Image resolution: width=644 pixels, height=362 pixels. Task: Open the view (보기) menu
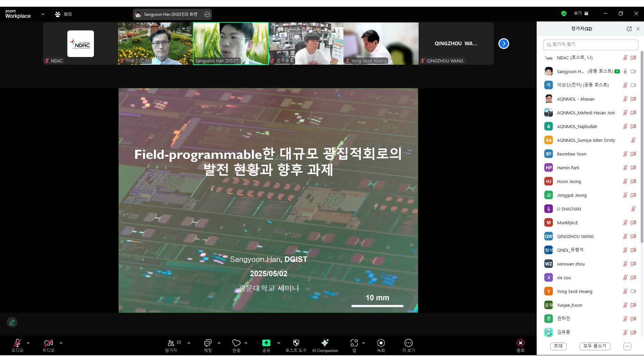point(581,13)
